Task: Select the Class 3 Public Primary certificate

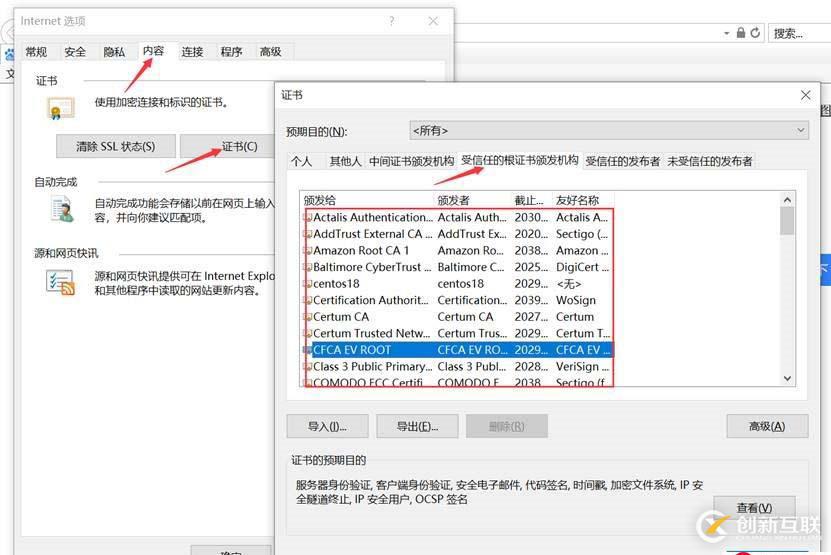Action: [x=458, y=366]
